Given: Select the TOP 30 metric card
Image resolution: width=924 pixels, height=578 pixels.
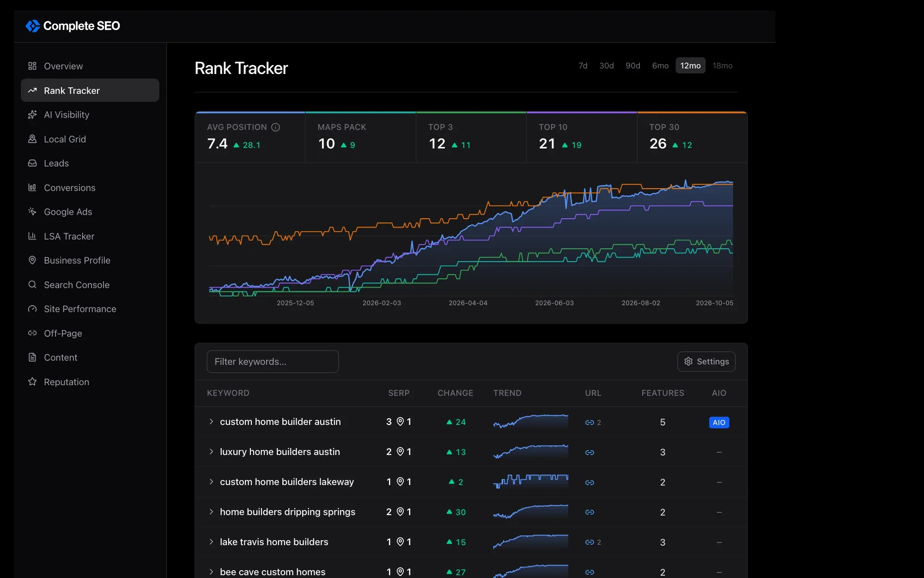Looking at the screenshot, I should click(692, 137).
